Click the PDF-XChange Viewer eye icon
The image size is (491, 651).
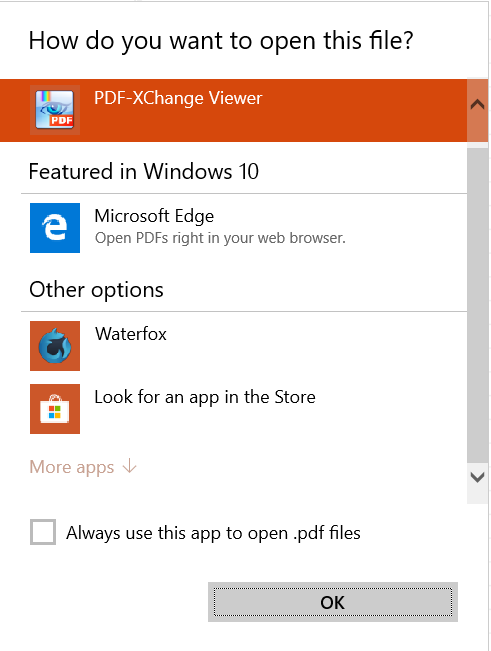[55, 110]
